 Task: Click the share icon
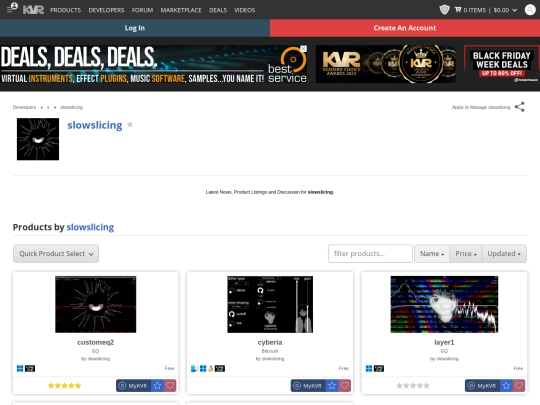pyautogui.click(x=520, y=107)
